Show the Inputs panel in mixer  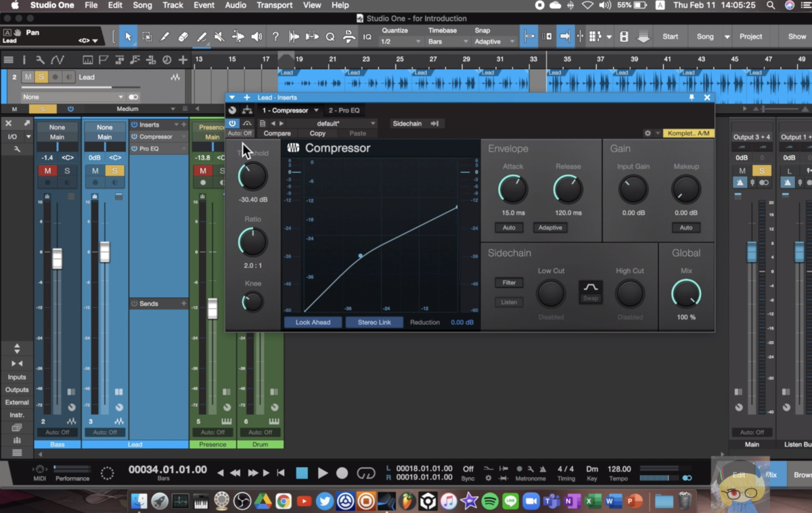17,377
